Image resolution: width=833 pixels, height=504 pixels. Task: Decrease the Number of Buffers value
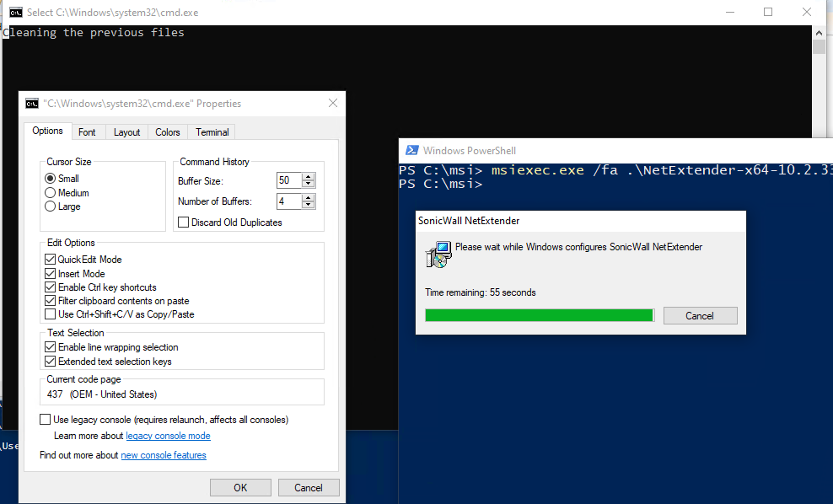[309, 206]
